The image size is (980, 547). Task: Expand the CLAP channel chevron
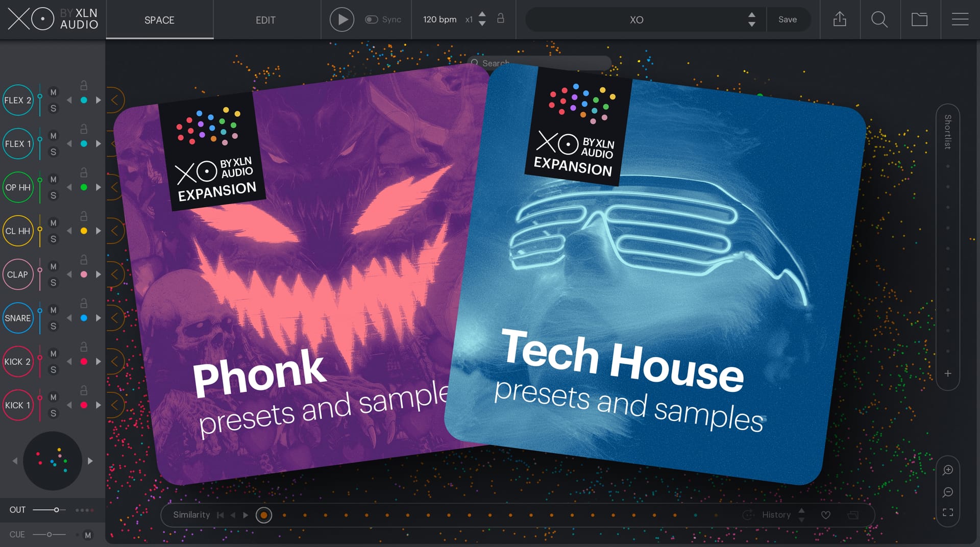[115, 275]
